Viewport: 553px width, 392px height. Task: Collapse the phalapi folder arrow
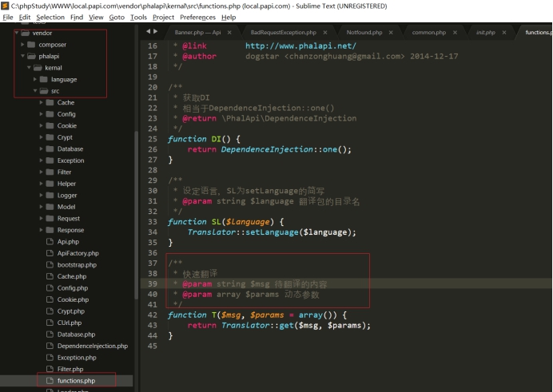(x=22, y=56)
